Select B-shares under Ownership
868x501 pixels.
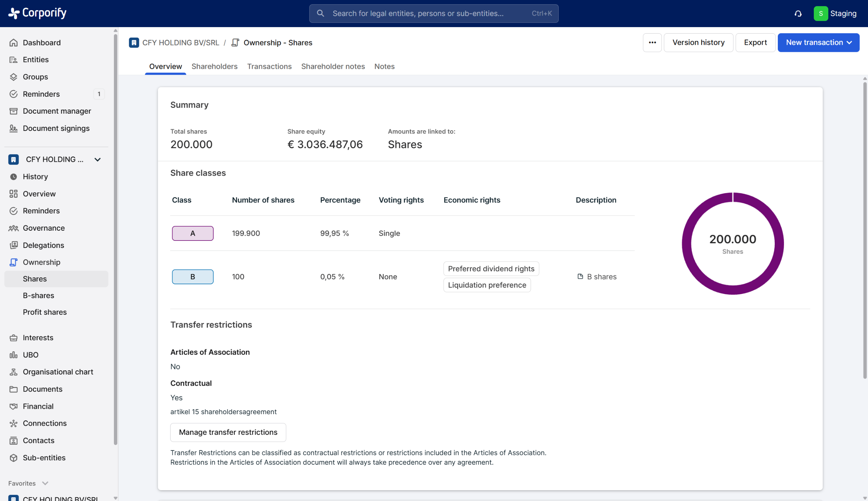coord(39,295)
